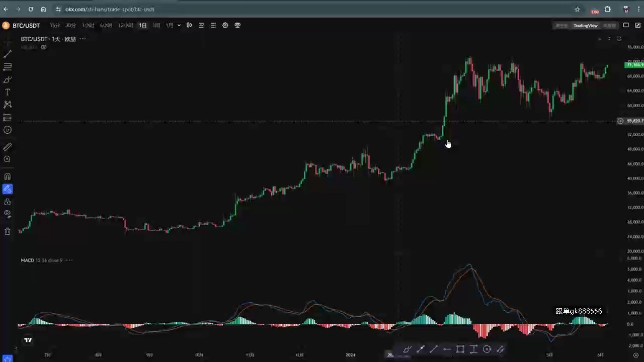Image resolution: width=644 pixels, height=362 pixels.
Task: Open MACD indicator more options dots
Action: pyautogui.click(x=69, y=260)
